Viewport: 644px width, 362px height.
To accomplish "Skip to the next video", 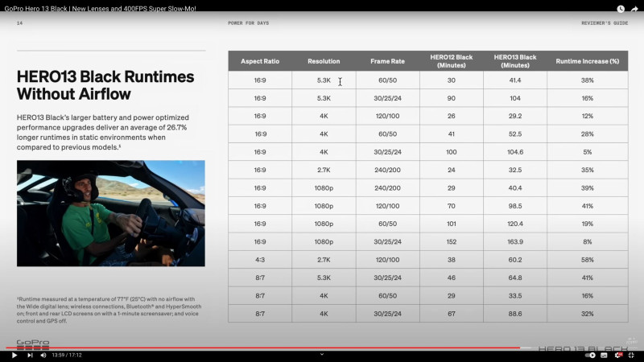I will click(30, 355).
